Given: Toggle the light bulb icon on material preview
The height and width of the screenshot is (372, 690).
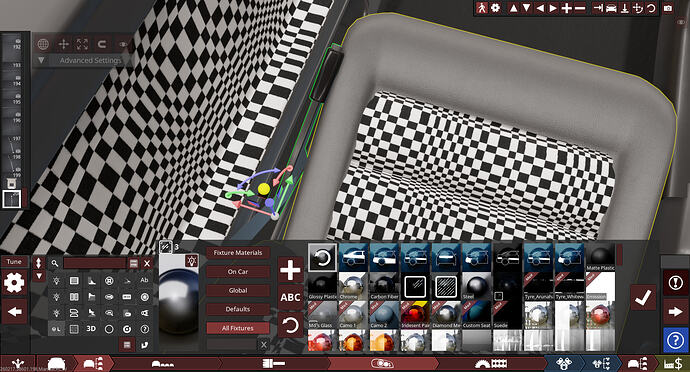Looking at the screenshot, I should pos(191,261).
